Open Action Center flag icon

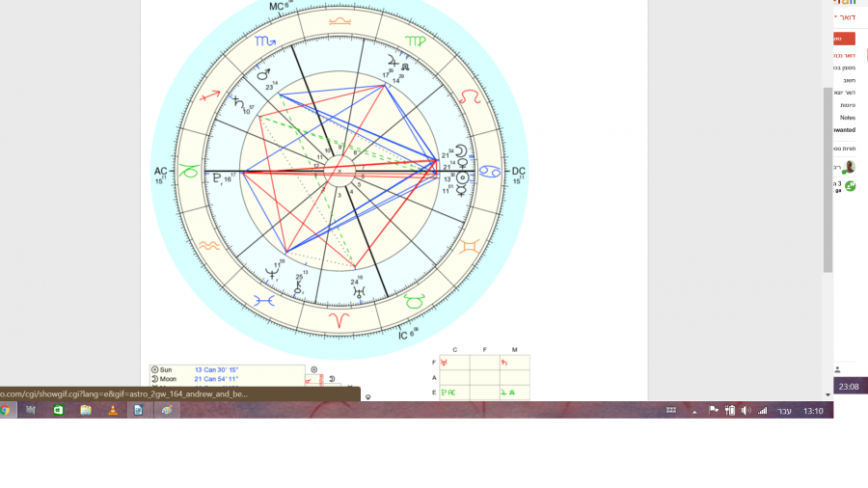714,411
